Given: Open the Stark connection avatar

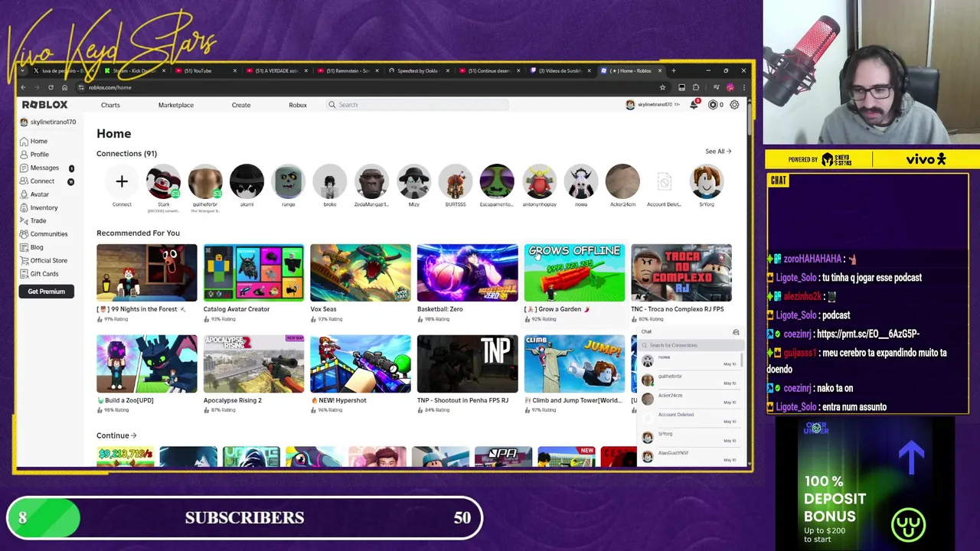Looking at the screenshot, I should pyautogui.click(x=163, y=182).
